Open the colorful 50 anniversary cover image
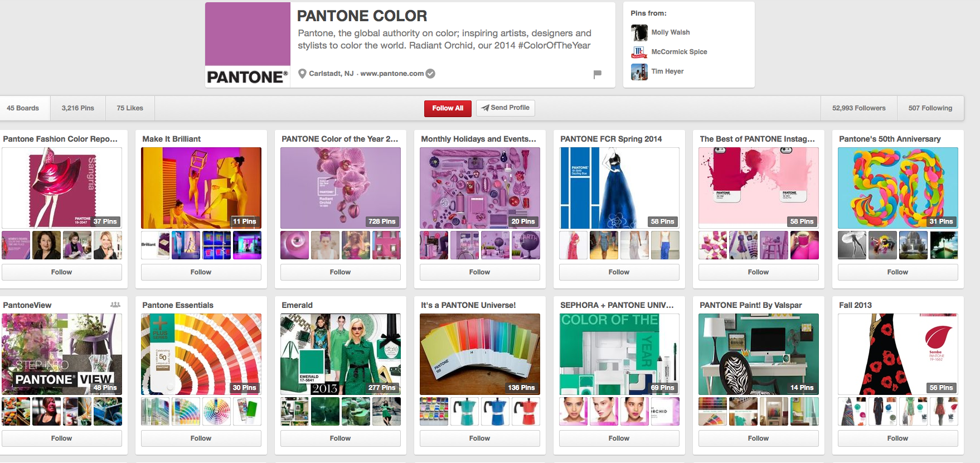980x463 pixels. tap(898, 188)
